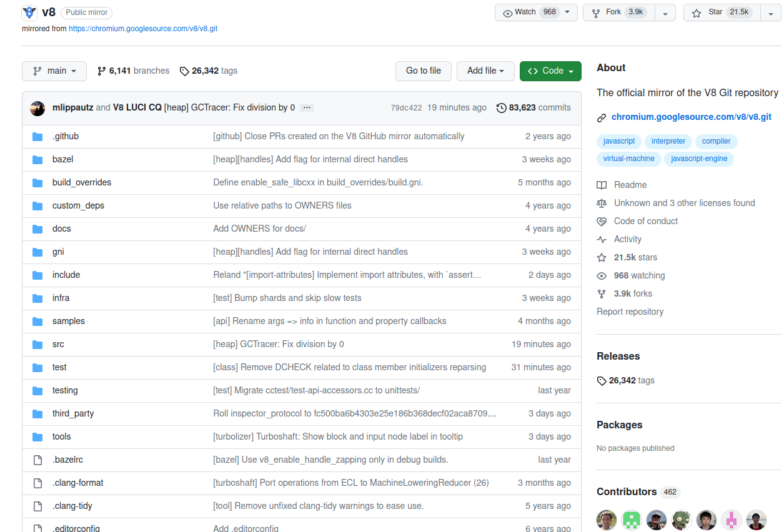Viewport: 784px width, 532px height.
Task: Select the javascript topic tag
Action: pos(618,141)
